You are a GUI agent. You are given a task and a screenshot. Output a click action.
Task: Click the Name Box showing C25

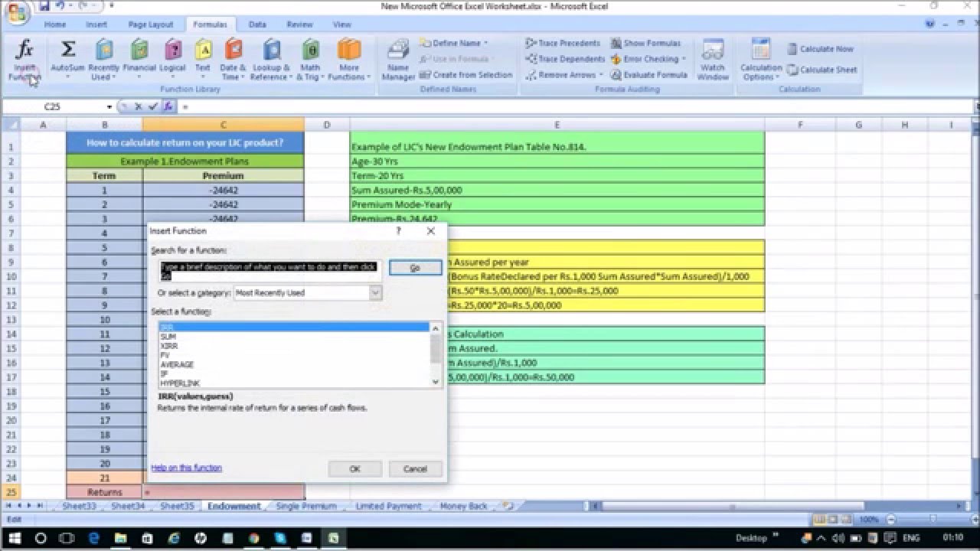coord(54,107)
